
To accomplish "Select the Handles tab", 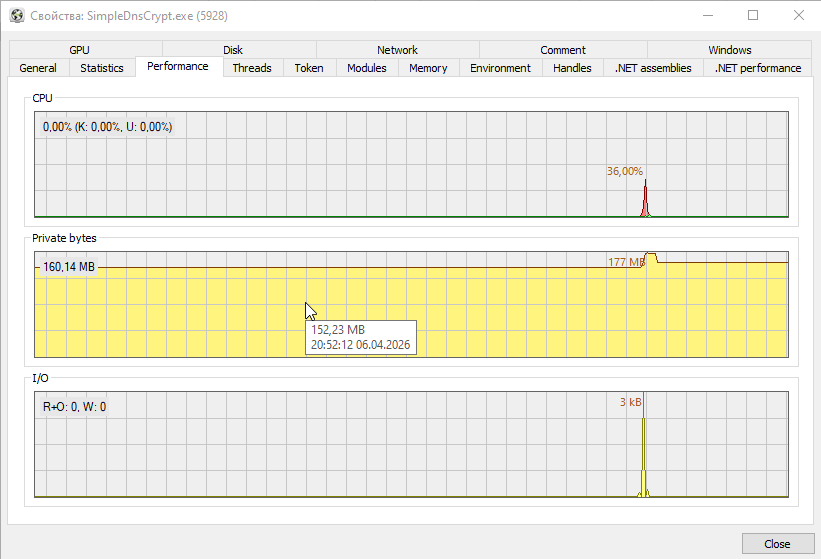I will coord(572,68).
